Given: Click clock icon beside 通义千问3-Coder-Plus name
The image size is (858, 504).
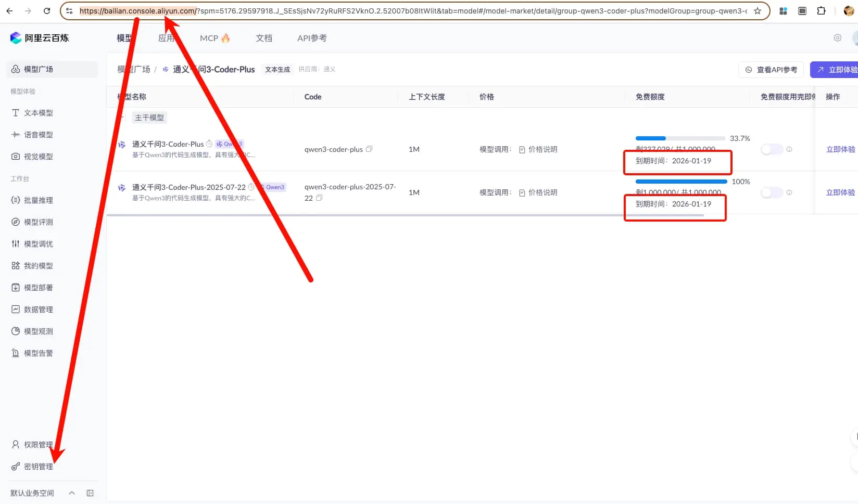Looking at the screenshot, I should coord(209,144).
